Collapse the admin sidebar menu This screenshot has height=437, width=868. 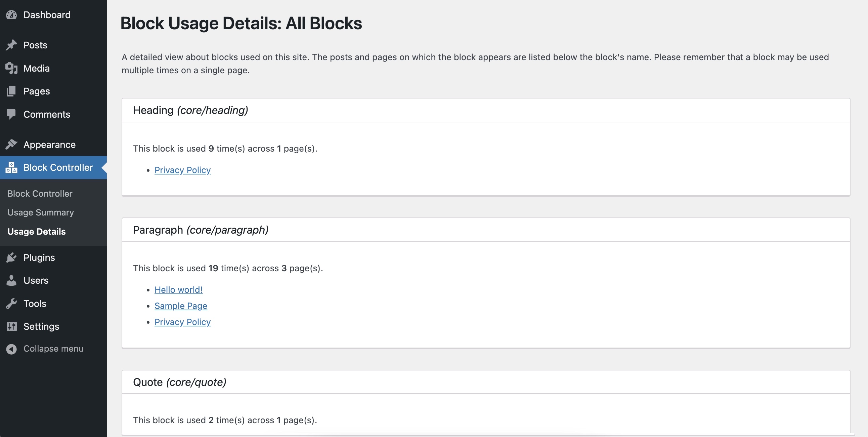pos(45,349)
